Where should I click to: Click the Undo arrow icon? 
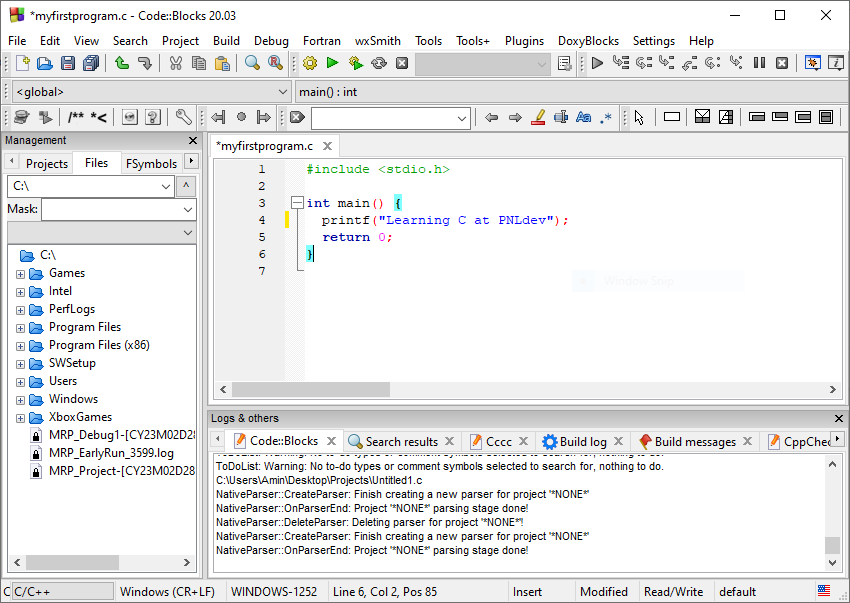click(122, 63)
